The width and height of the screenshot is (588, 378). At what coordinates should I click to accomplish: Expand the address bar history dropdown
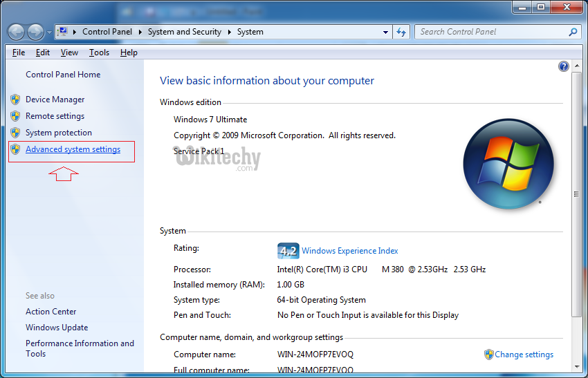386,32
